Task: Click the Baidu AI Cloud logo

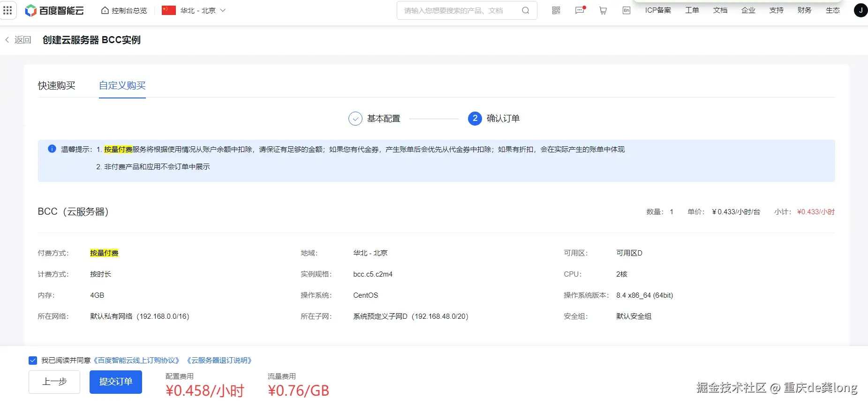Action: tap(54, 10)
